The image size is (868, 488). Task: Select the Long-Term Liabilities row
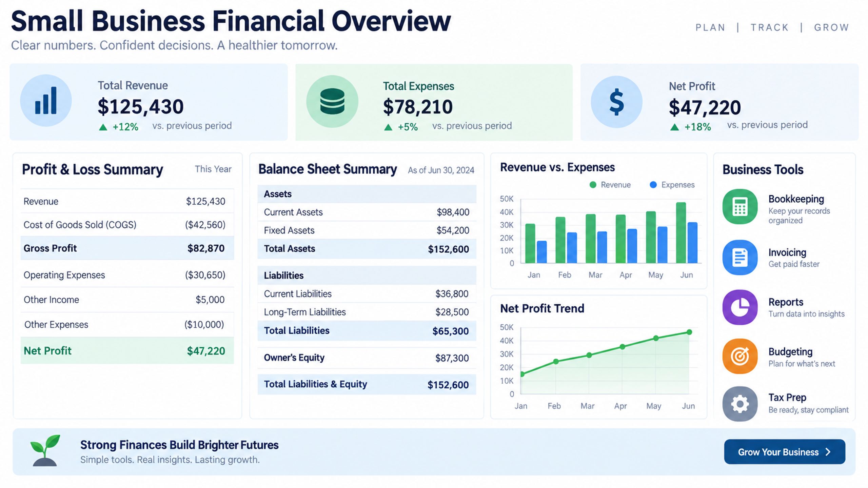367,312
